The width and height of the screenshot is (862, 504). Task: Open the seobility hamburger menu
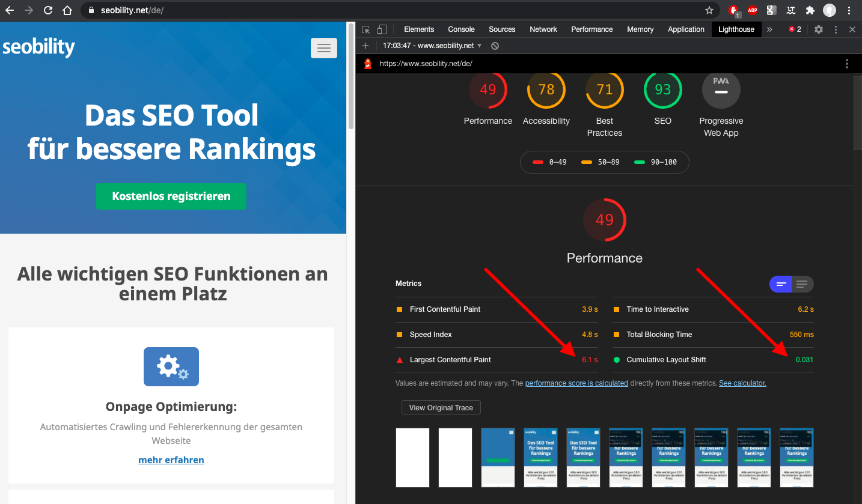tap(324, 48)
